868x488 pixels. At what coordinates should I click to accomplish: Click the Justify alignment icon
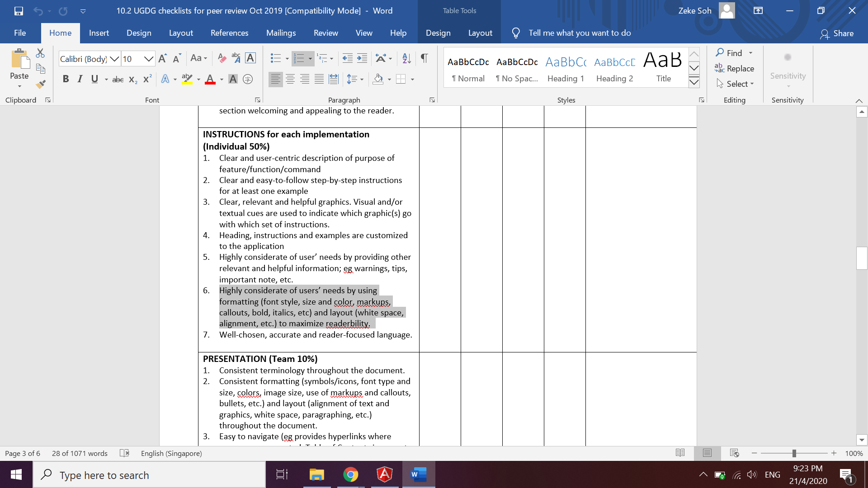point(319,80)
